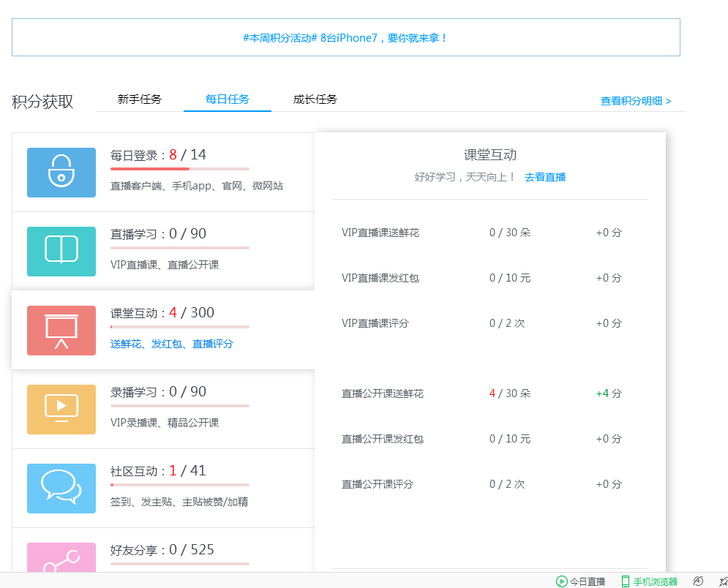
Task: Click the 每日登录 progress bar
Action: (179, 169)
